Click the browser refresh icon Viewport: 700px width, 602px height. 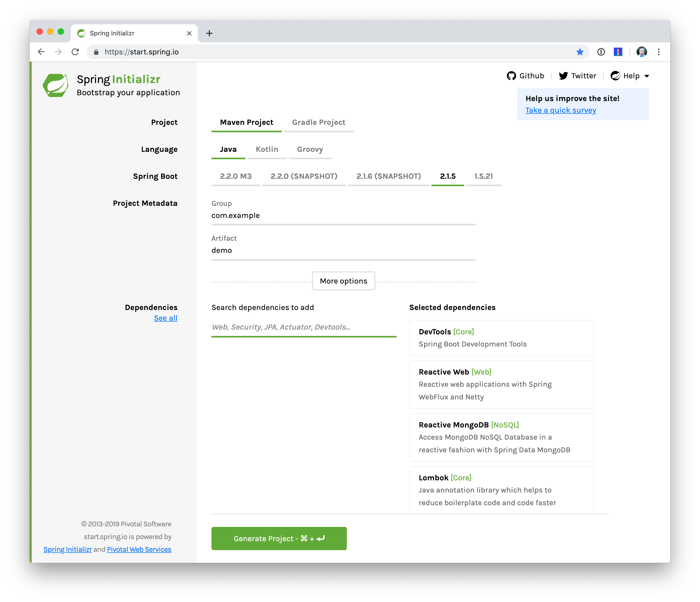(x=76, y=52)
